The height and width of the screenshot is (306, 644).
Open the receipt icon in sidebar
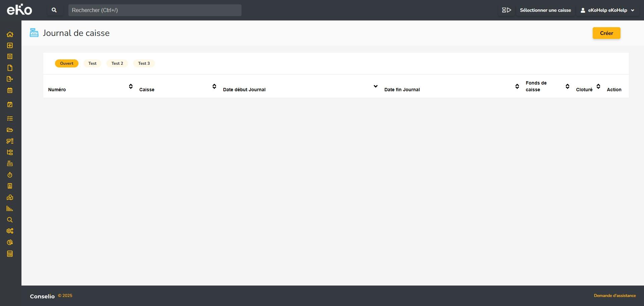10,56
